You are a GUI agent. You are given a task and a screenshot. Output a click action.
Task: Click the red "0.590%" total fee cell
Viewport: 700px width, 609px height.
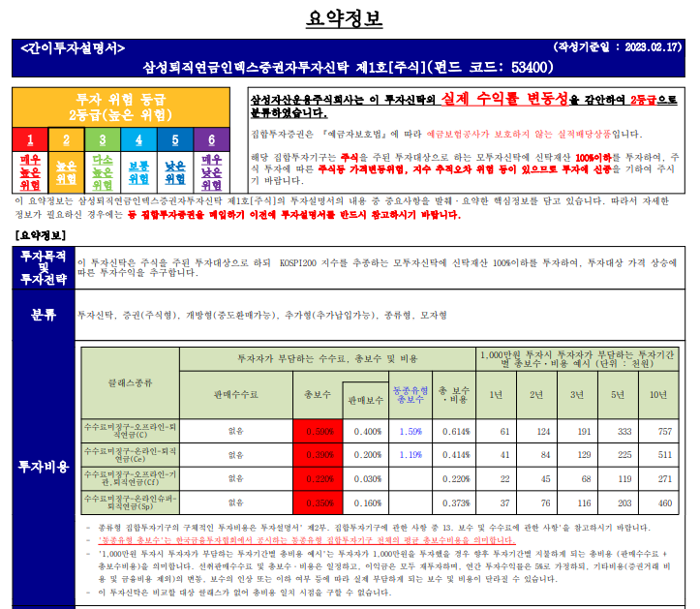point(318,431)
